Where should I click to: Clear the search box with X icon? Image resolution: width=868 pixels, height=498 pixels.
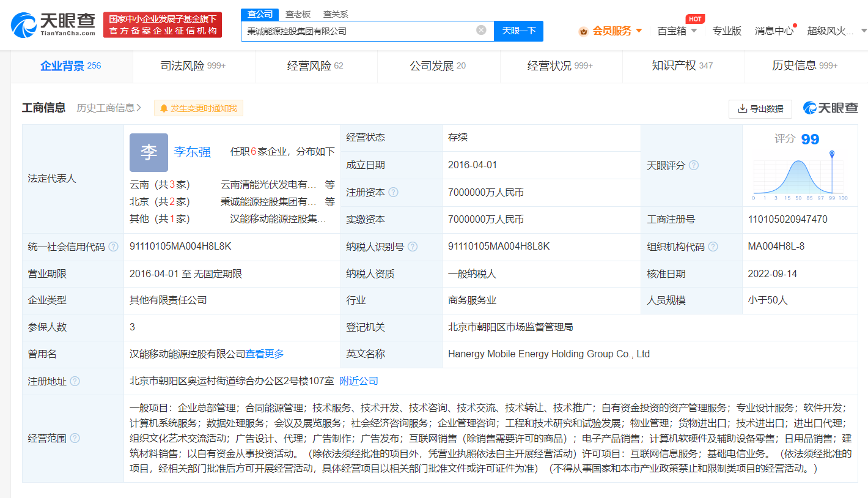[481, 30]
